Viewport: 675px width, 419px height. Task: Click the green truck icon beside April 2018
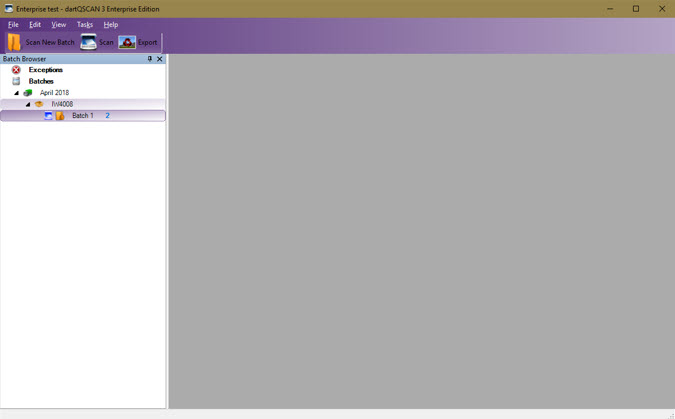[x=28, y=93]
